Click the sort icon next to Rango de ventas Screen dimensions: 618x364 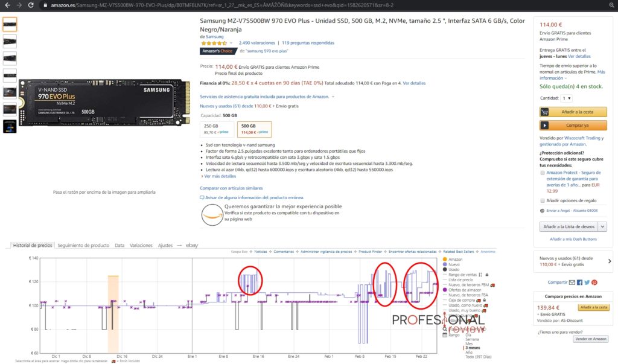[480, 275]
